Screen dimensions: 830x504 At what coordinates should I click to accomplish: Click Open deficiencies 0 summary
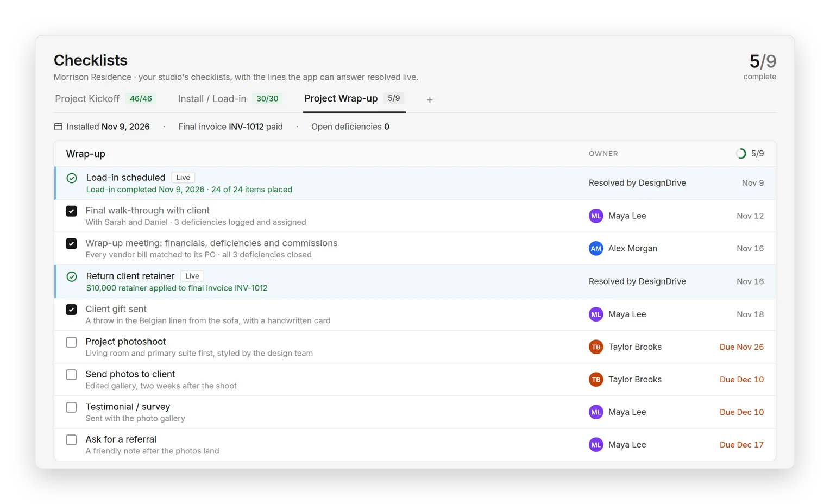[350, 127]
